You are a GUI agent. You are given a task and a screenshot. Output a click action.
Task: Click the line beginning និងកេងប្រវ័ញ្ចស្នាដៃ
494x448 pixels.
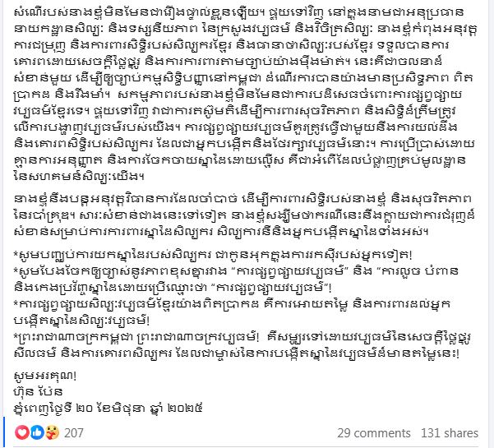(x=173, y=288)
